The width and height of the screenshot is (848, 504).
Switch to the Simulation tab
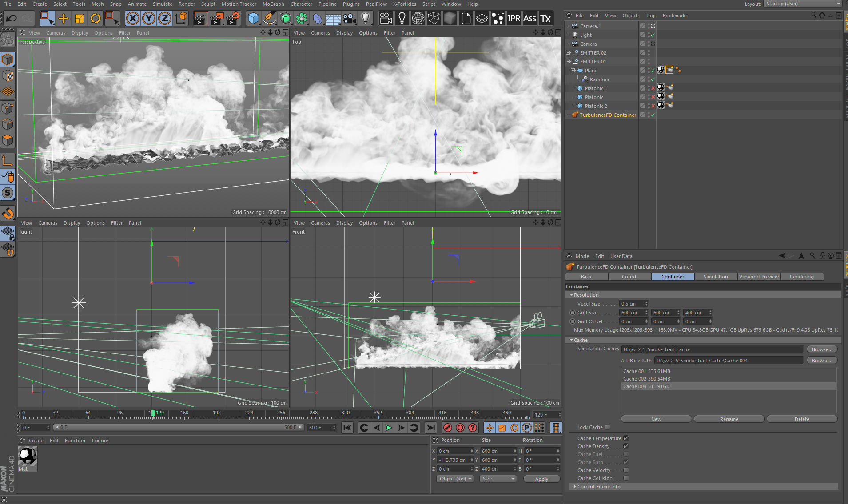coord(715,277)
